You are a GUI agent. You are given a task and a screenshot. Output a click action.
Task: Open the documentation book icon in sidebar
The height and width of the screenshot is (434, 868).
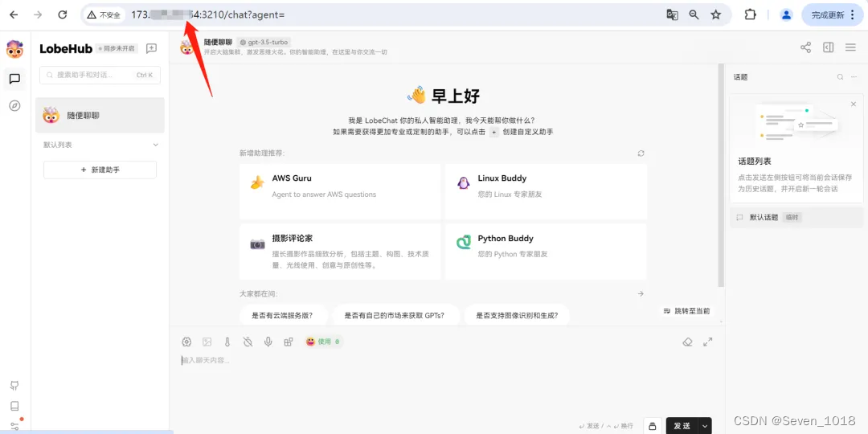point(15,406)
